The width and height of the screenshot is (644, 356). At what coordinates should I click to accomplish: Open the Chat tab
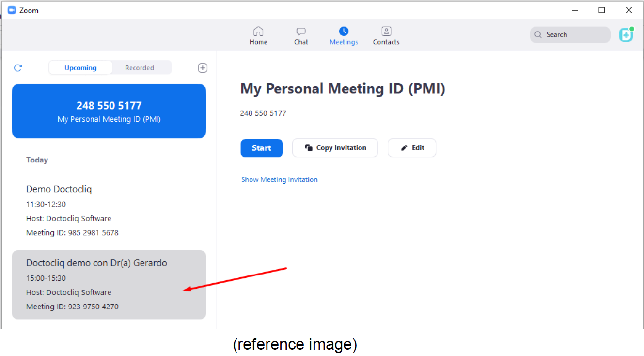tap(301, 36)
